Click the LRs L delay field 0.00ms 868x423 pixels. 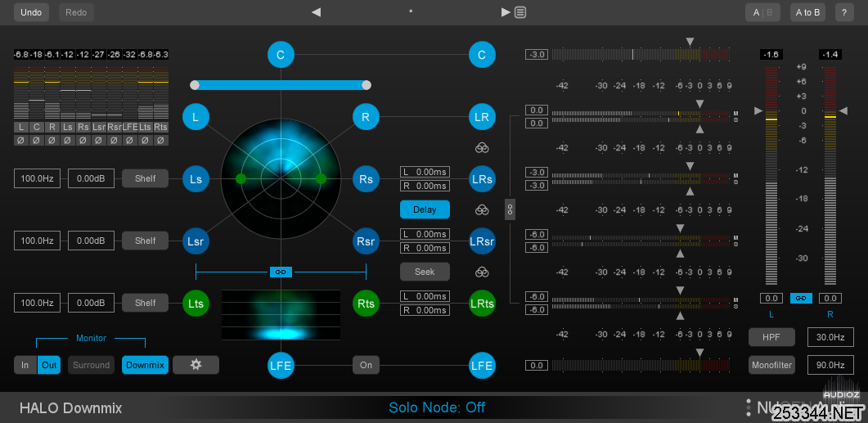click(x=425, y=172)
